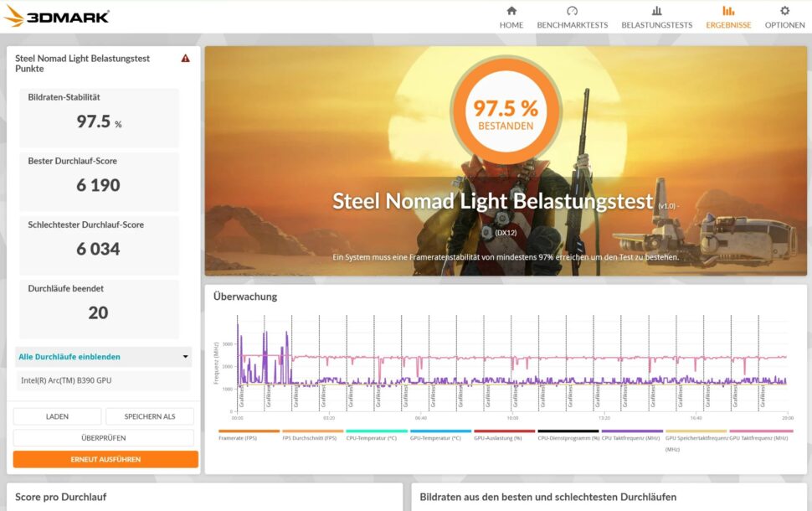The height and width of the screenshot is (511, 812).
Task: Go to HOME tab
Action: click(x=511, y=25)
